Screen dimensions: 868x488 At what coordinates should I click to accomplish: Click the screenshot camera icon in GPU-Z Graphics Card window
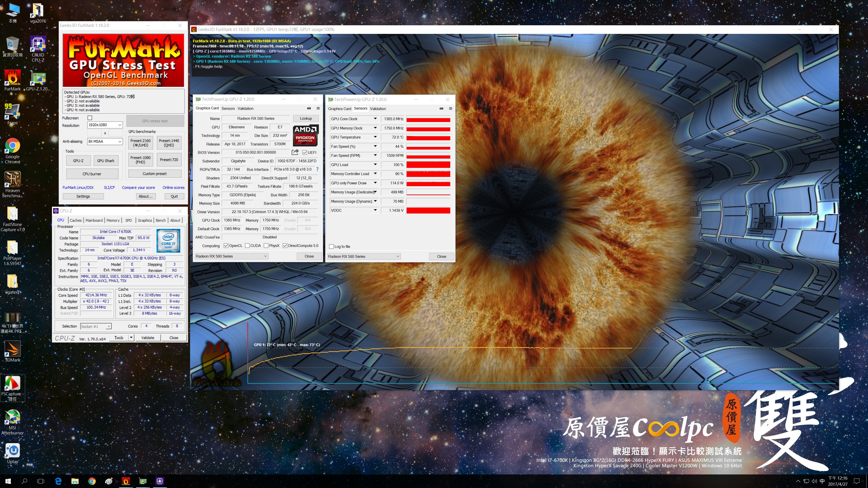309,108
